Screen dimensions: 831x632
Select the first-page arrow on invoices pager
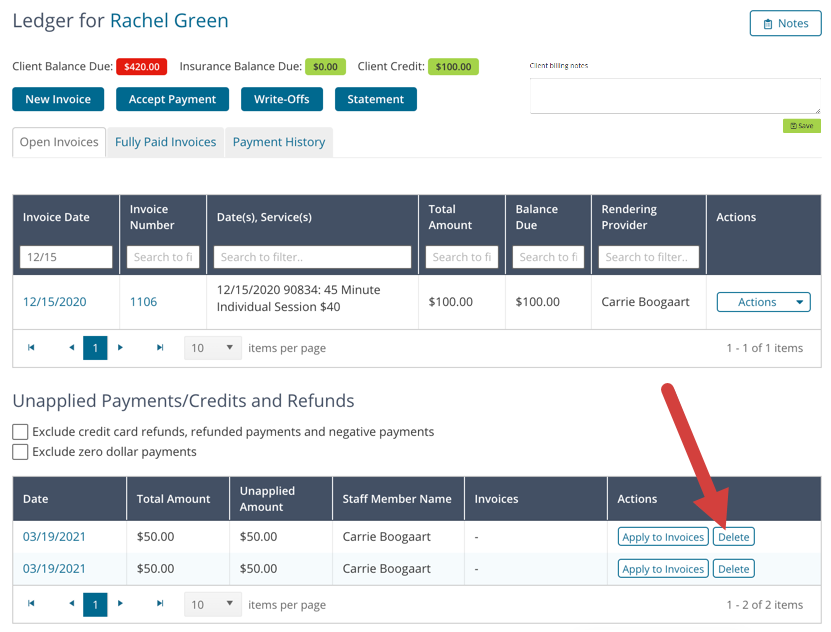[31, 347]
